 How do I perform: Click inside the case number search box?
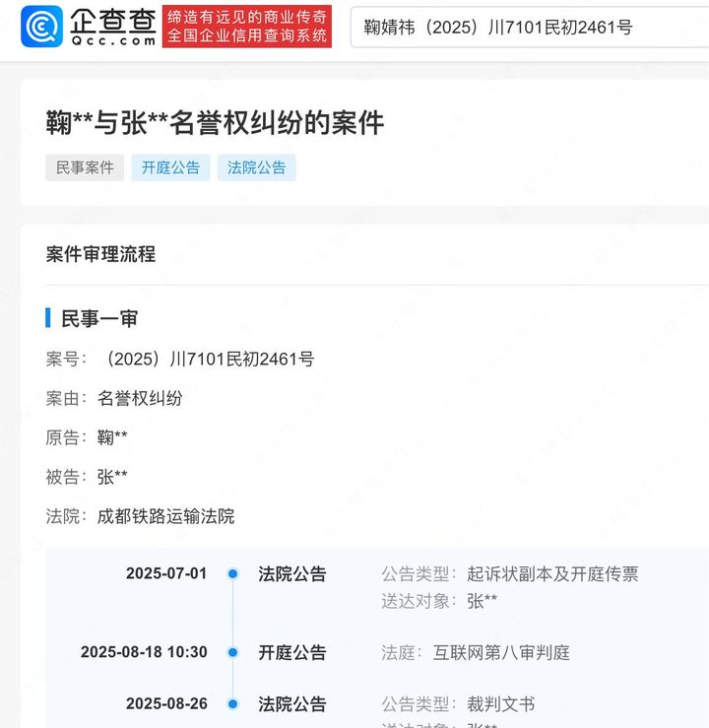click(530, 27)
